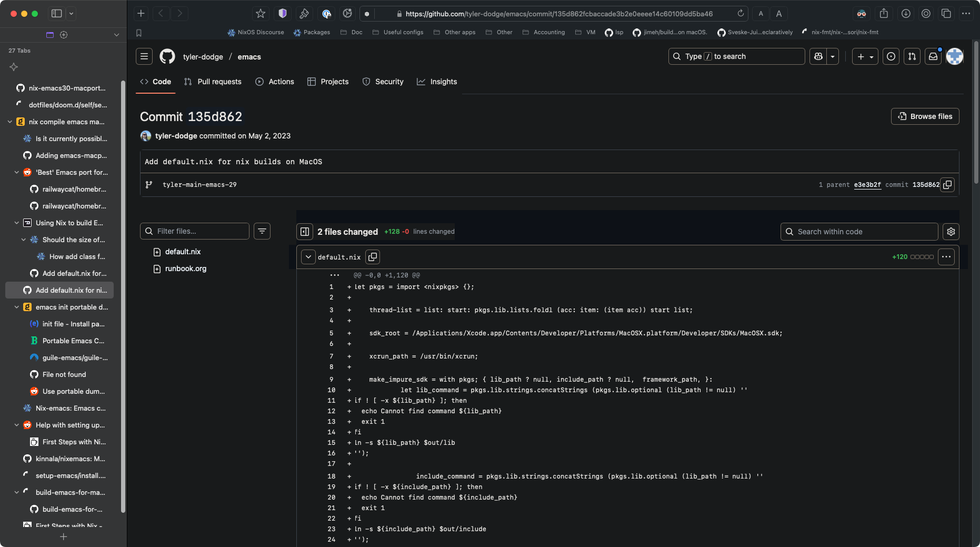980x547 pixels.
Task: Open more options for default.nix diff
Action: point(946,257)
